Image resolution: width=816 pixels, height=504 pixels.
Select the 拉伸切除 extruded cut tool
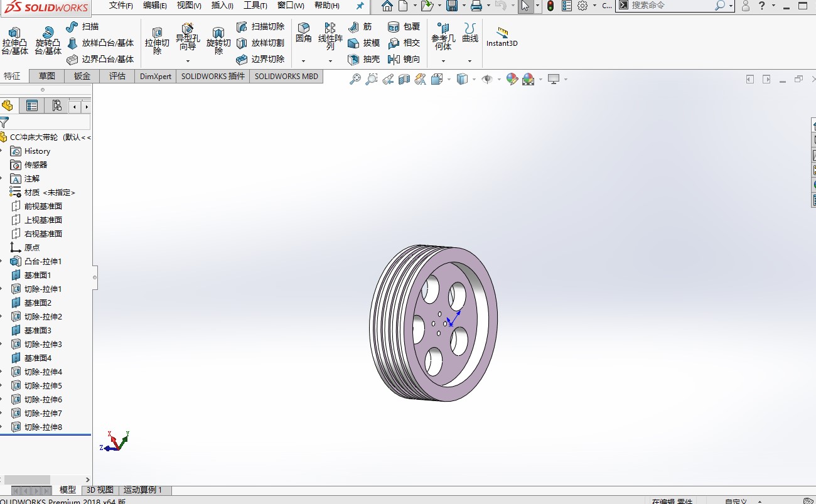[157, 41]
